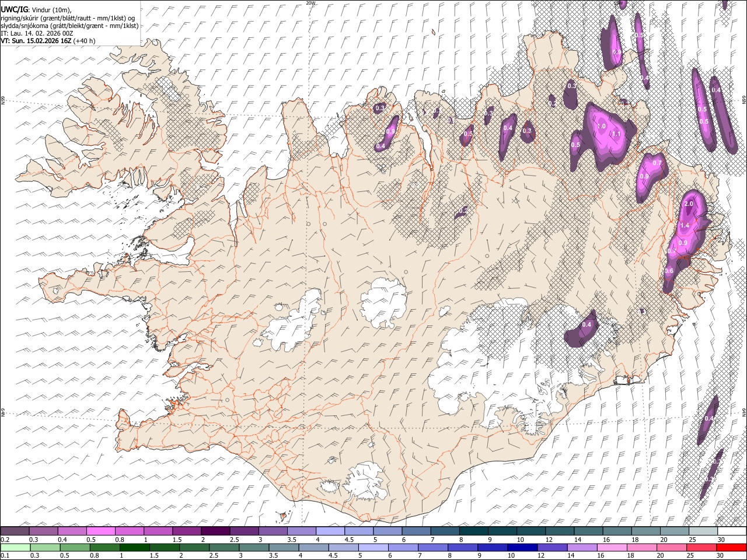Click the palest green 0.1–0.3 lower-scale swatch

(x=15, y=547)
